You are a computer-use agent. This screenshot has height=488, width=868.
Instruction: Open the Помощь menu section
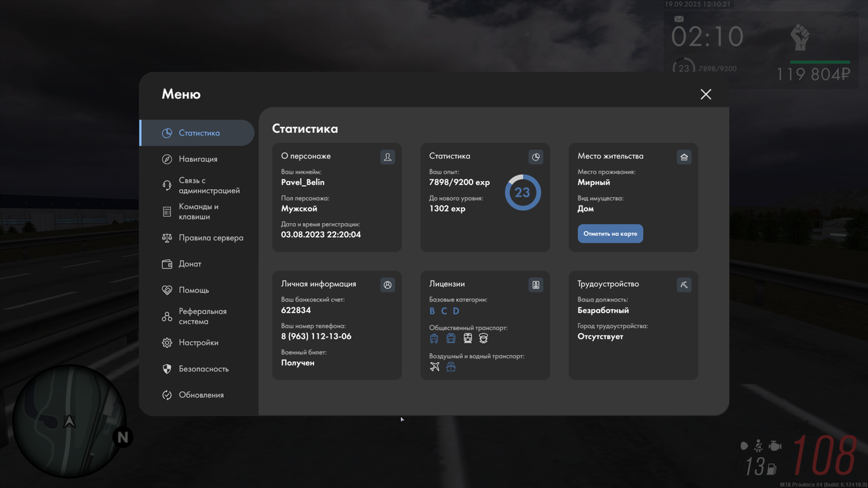point(197,290)
